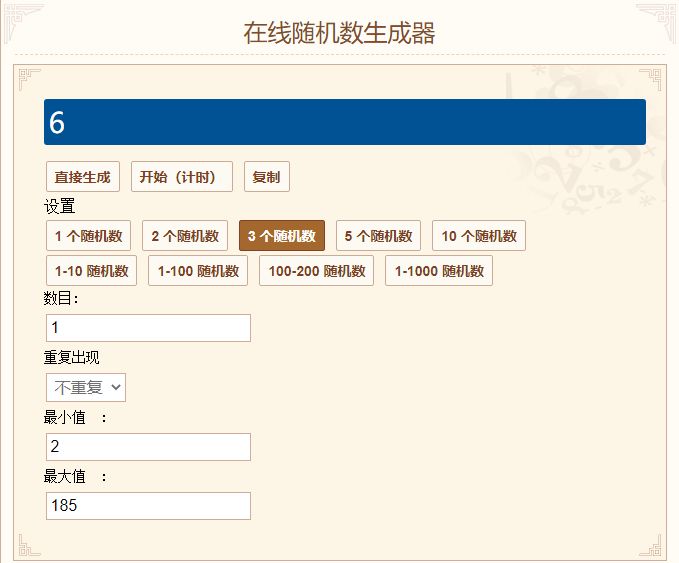Click the 数目 label
The image size is (679, 563).
61,298
